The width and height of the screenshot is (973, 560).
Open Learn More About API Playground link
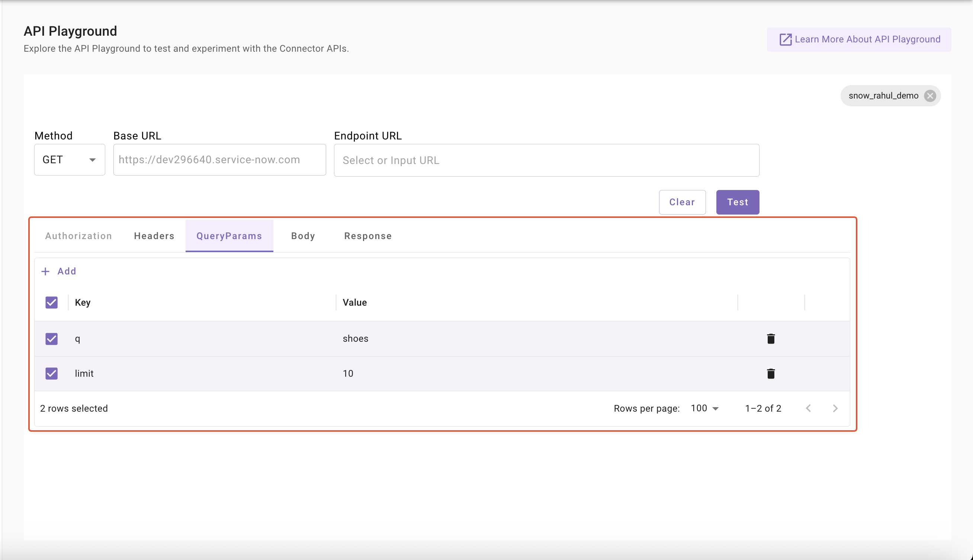[x=859, y=39]
